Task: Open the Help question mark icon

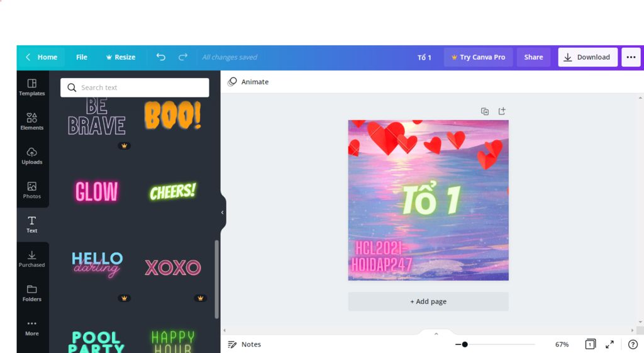Action: point(633,344)
